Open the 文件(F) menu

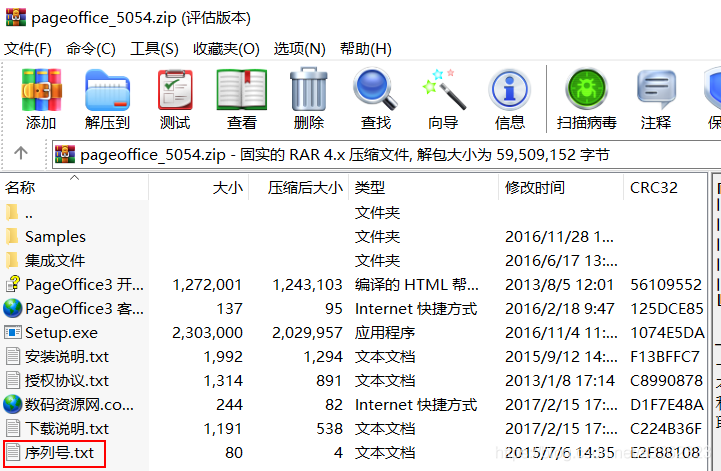coord(28,48)
